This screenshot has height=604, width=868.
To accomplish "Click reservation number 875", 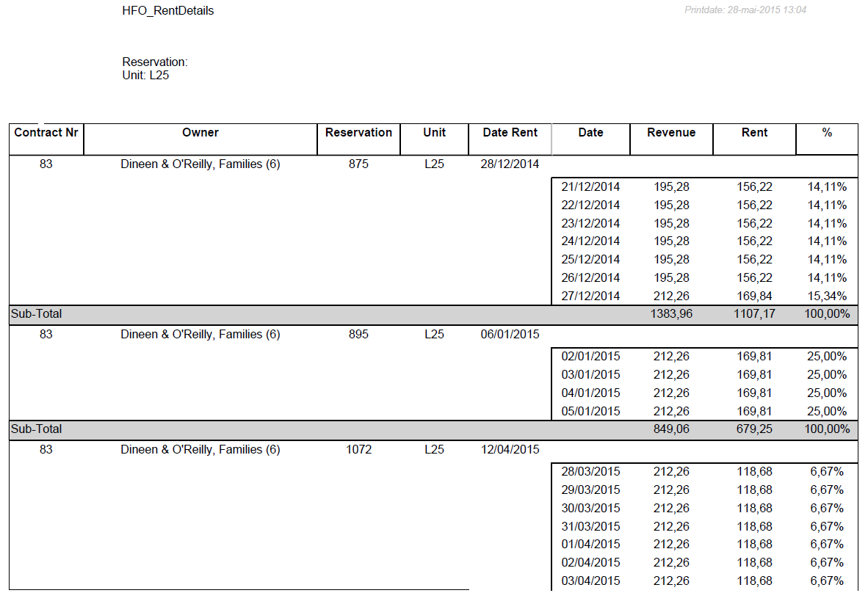I will coord(358,164).
